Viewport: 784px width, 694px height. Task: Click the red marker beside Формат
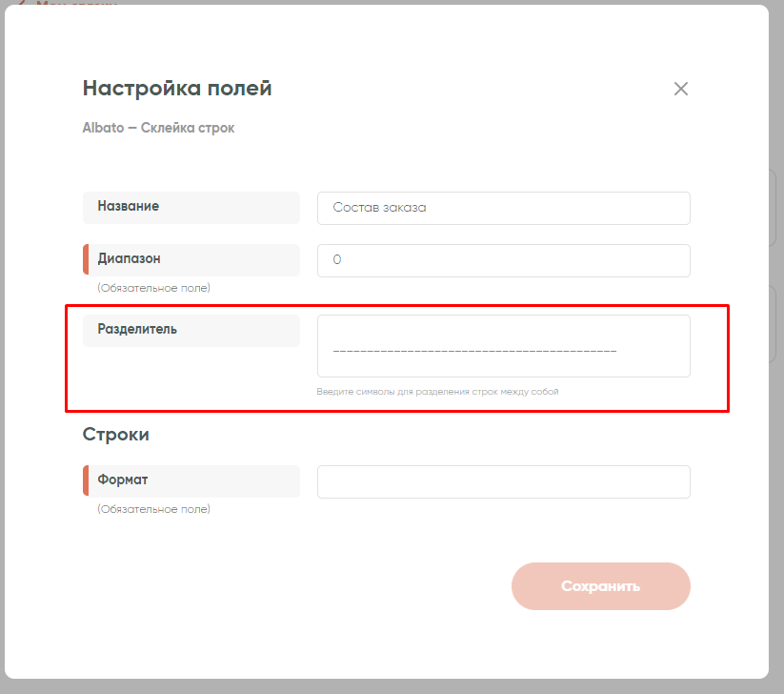tap(86, 480)
